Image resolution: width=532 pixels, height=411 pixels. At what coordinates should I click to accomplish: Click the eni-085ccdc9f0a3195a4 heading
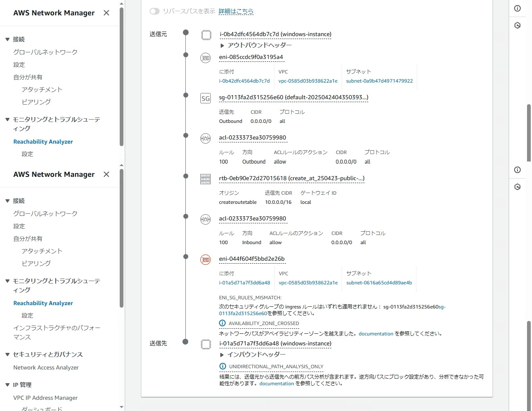(251, 57)
